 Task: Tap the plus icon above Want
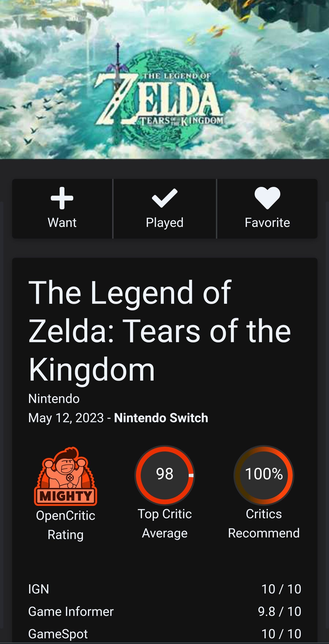coord(62,198)
